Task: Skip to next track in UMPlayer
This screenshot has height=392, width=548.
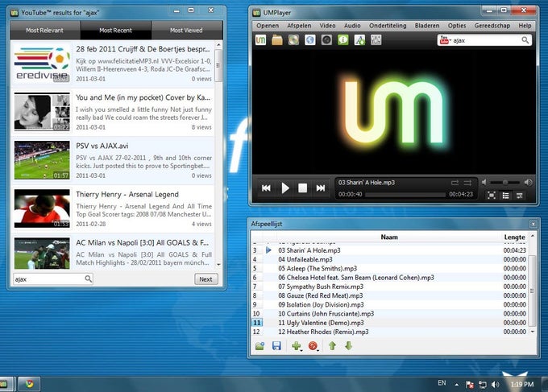Action: [x=321, y=188]
